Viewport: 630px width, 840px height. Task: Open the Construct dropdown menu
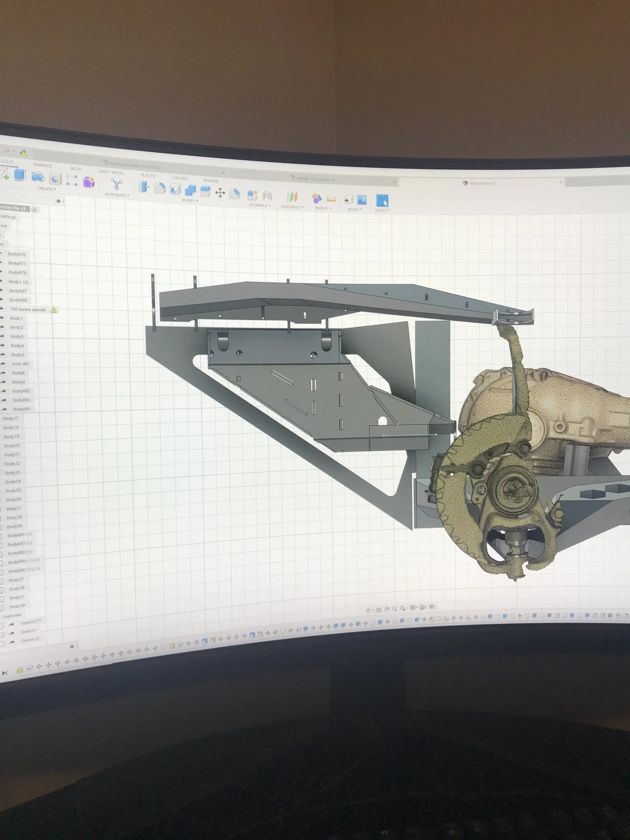click(x=292, y=207)
